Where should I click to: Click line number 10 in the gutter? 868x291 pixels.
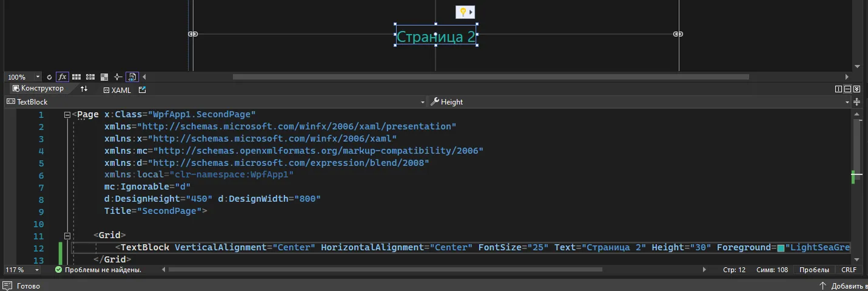39,224
